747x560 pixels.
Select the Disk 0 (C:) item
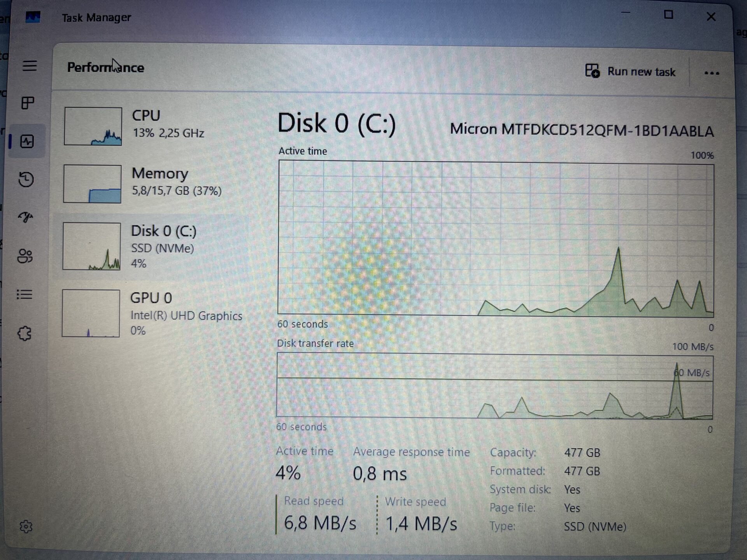pyautogui.click(x=155, y=247)
